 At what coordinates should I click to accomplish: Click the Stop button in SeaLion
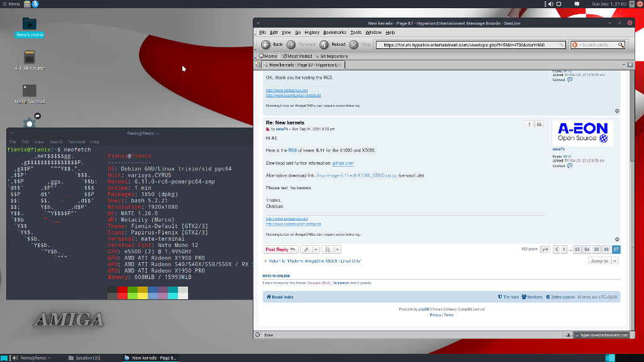pyautogui.click(x=360, y=45)
